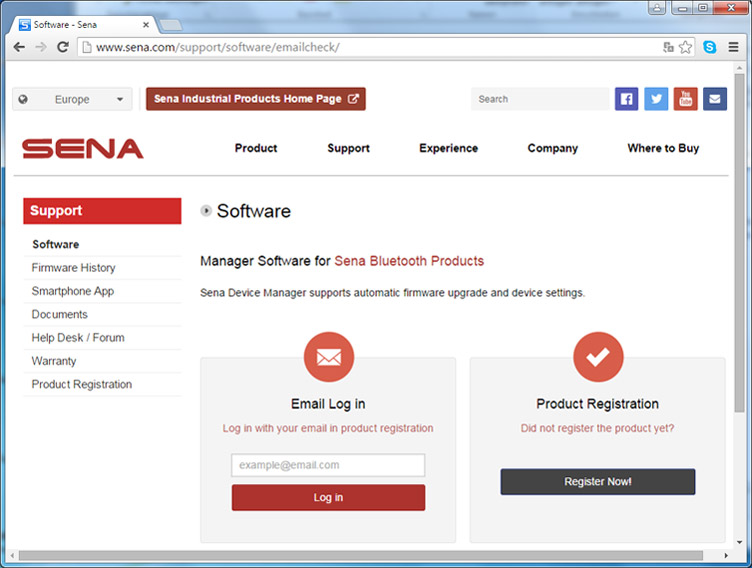Image resolution: width=752 pixels, height=568 pixels.
Task: Open the Experience menu
Action: point(448,148)
